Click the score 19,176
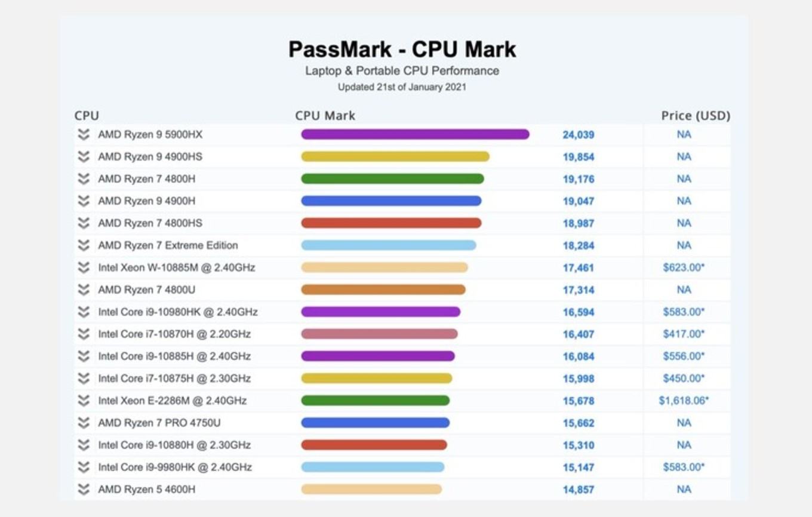Viewport: 812px width, 517px height. 579,179
